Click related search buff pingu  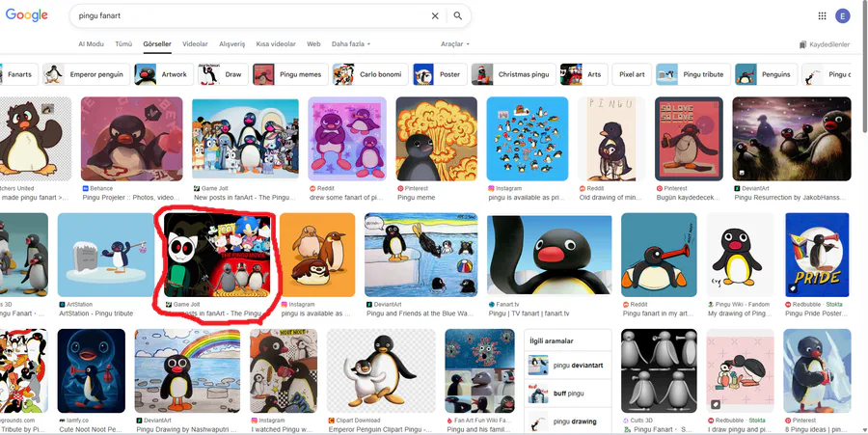click(x=568, y=394)
